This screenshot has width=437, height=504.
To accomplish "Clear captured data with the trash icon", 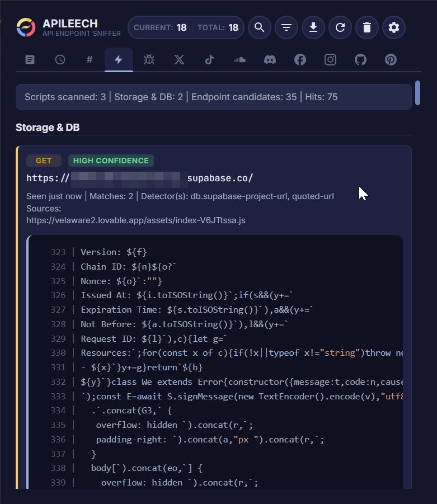I will click(367, 27).
